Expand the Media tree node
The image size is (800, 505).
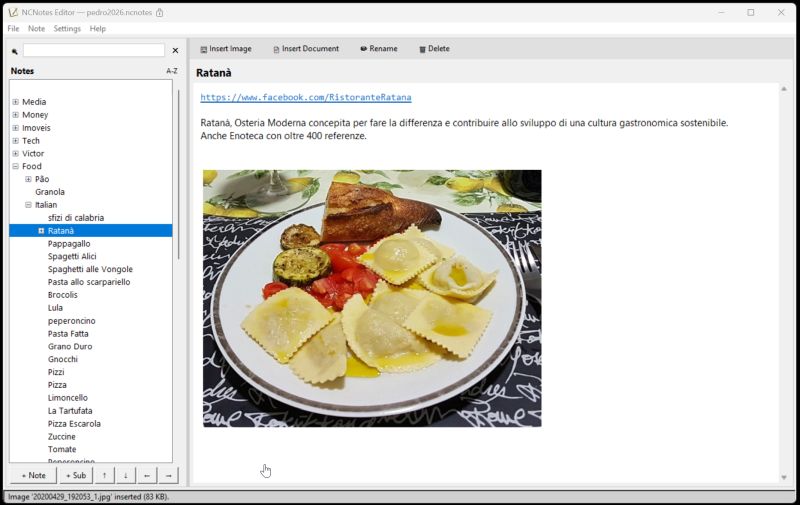tap(16, 102)
